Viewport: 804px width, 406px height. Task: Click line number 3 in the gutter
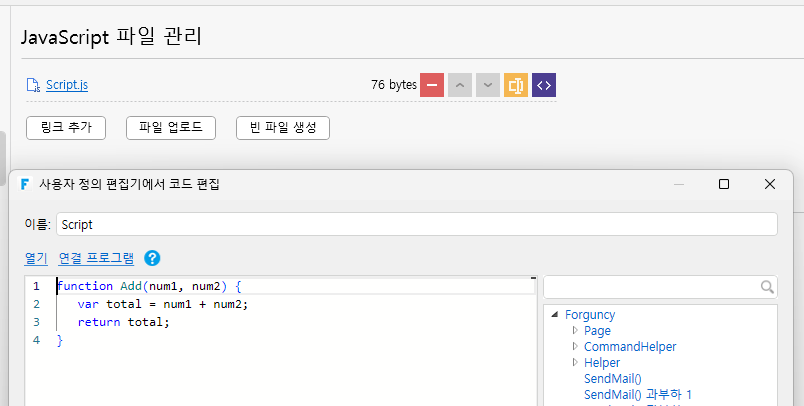click(x=36, y=322)
